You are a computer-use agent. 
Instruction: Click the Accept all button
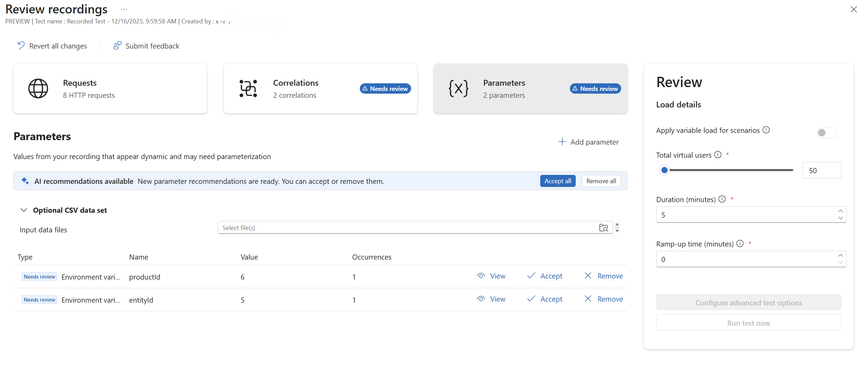557,181
